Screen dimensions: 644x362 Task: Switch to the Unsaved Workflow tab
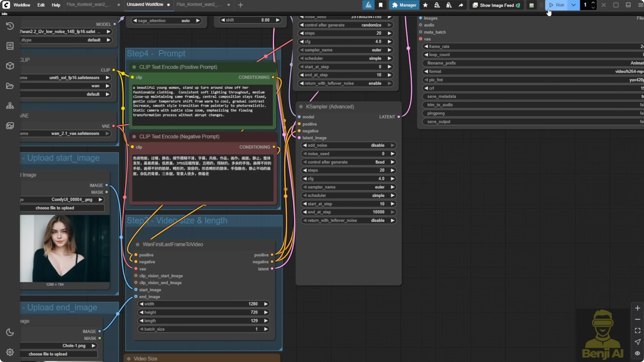point(145,5)
